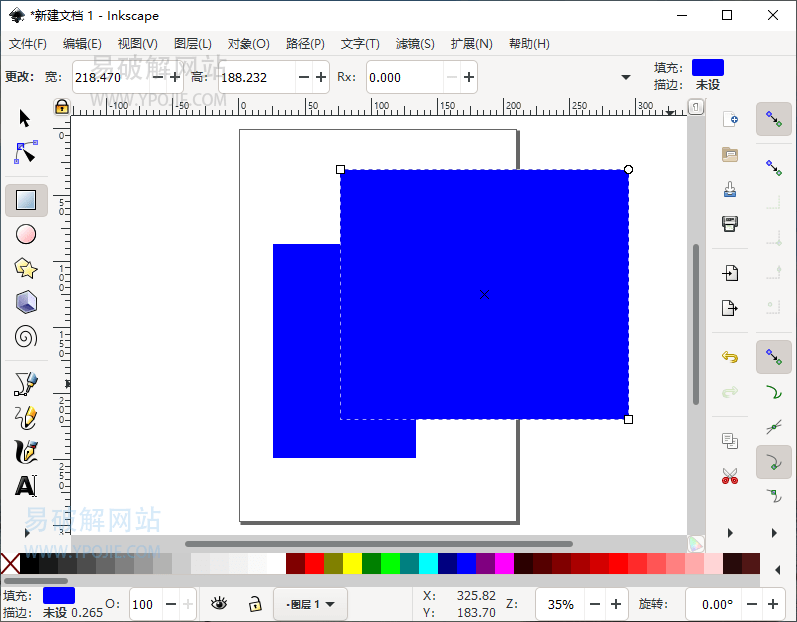Expand snap bar overflow arrow
The image size is (797, 622).
tap(774, 533)
